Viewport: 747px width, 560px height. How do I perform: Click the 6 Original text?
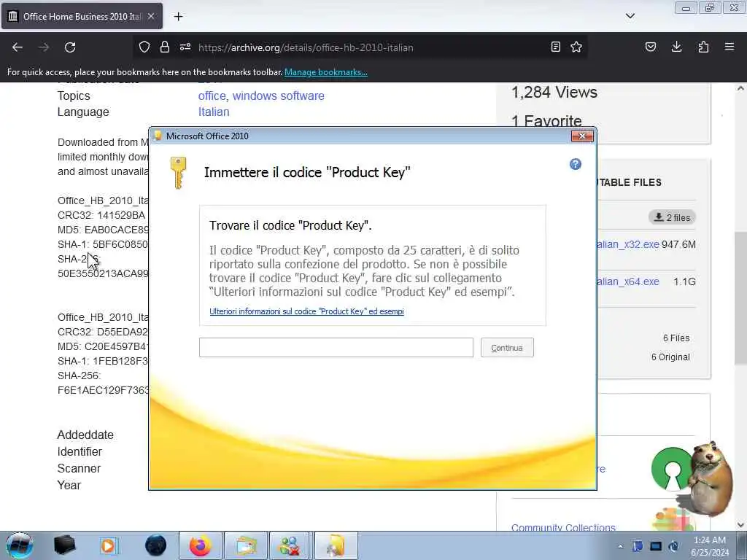[x=670, y=357]
